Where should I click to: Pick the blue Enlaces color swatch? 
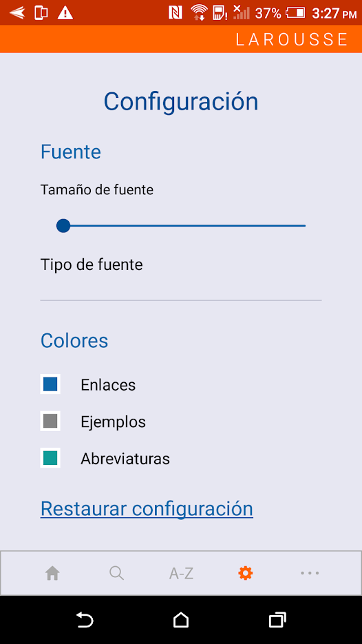(50, 384)
